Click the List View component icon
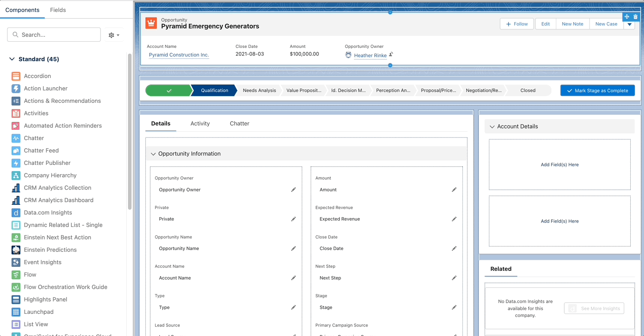 click(x=16, y=324)
